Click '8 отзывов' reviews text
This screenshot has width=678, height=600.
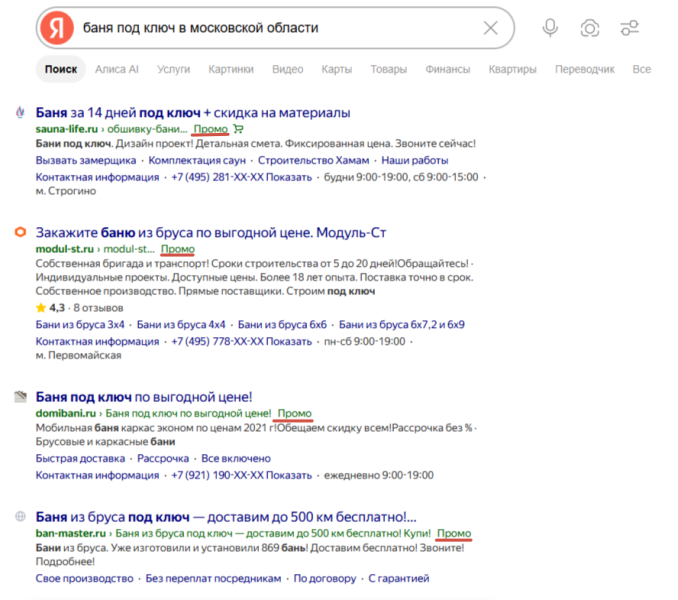pos(98,308)
